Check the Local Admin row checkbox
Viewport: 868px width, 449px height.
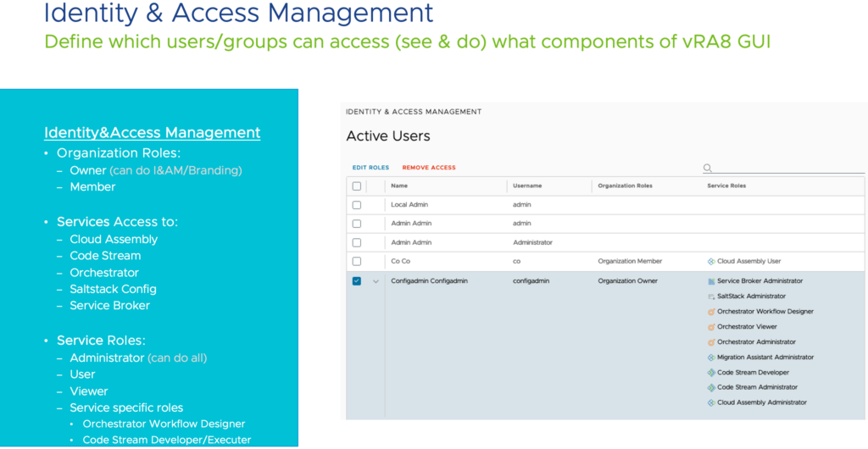[x=357, y=205]
